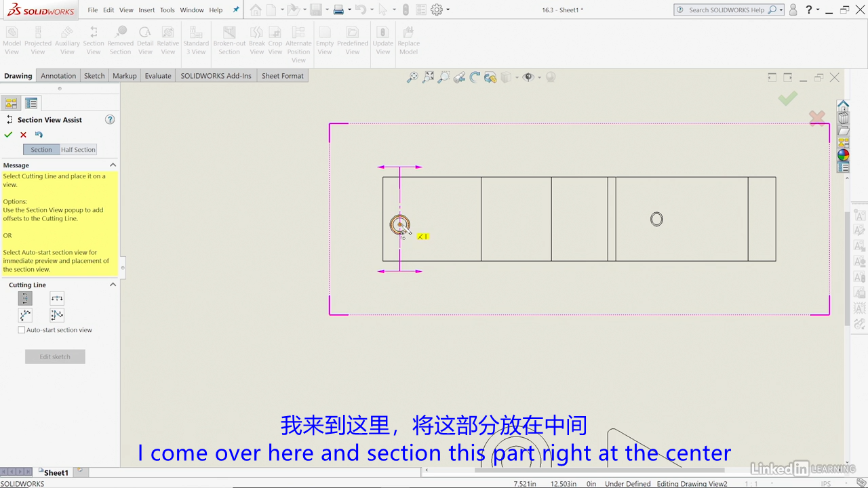Confirm corner green checkmark in drawing area

(x=787, y=99)
